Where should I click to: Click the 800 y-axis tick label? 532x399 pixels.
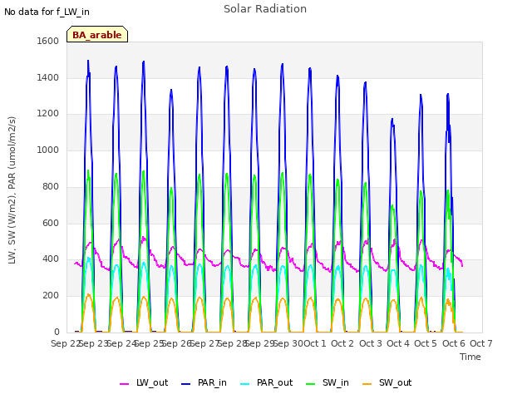pyautogui.click(x=51, y=186)
